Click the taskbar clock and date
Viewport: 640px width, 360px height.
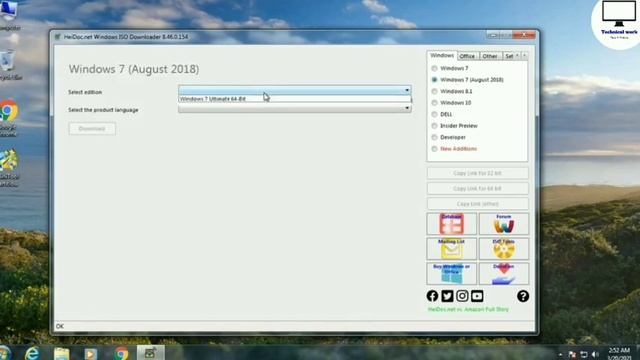click(x=619, y=354)
